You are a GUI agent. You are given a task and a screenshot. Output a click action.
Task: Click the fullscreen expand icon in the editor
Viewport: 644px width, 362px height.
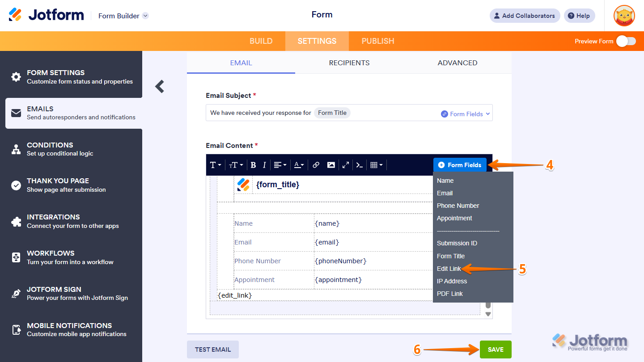point(346,165)
